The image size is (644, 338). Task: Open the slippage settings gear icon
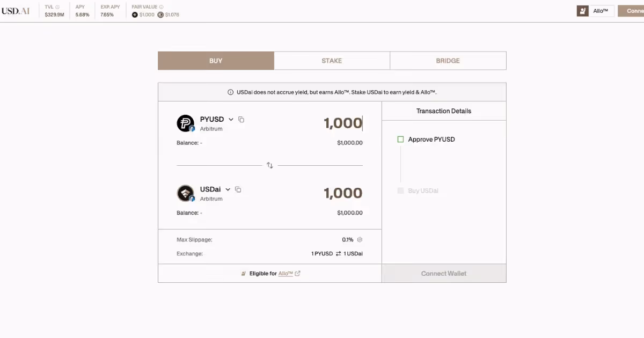coord(358,239)
